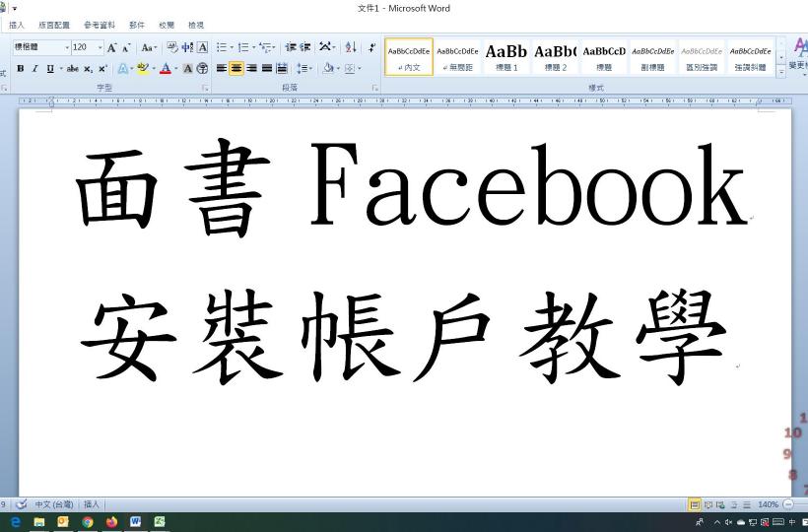808x532 pixels.
Task: Justify paragraph text
Action: click(266, 69)
